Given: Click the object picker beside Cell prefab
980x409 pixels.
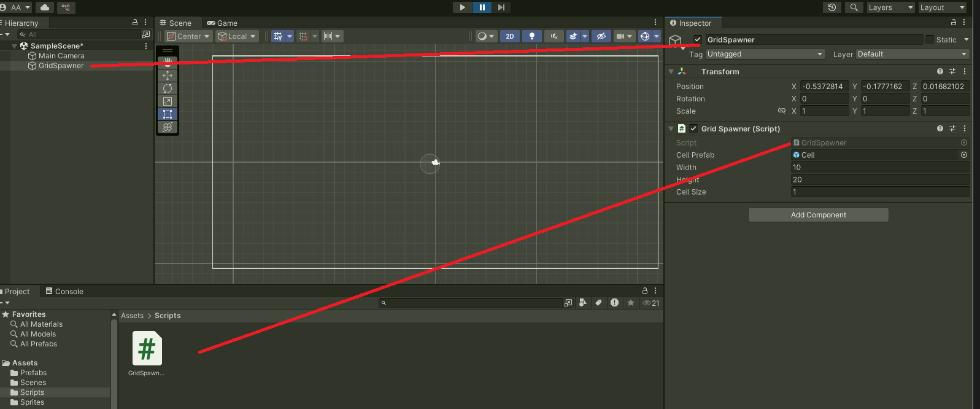Looking at the screenshot, I should [963, 155].
